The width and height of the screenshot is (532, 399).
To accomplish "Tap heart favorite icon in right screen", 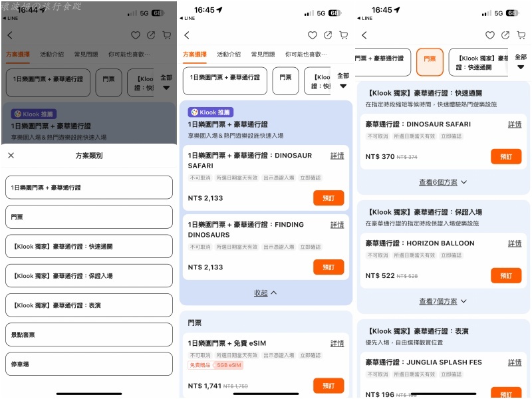I will [490, 35].
